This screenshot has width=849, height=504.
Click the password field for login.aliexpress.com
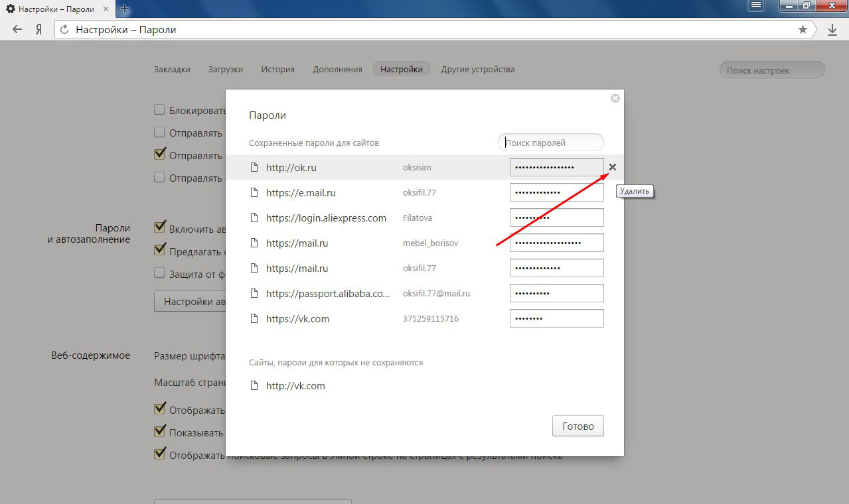(556, 218)
